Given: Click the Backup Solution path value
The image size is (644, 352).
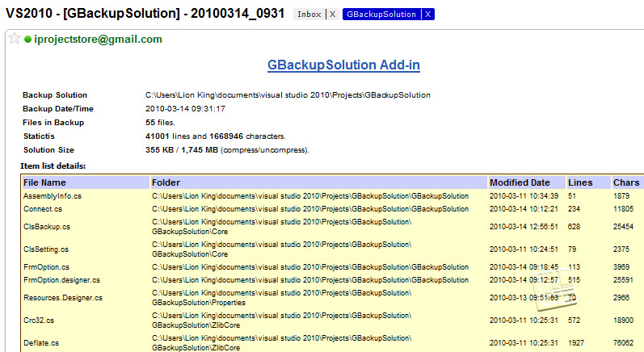Looking at the screenshot, I should (x=288, y=95).
